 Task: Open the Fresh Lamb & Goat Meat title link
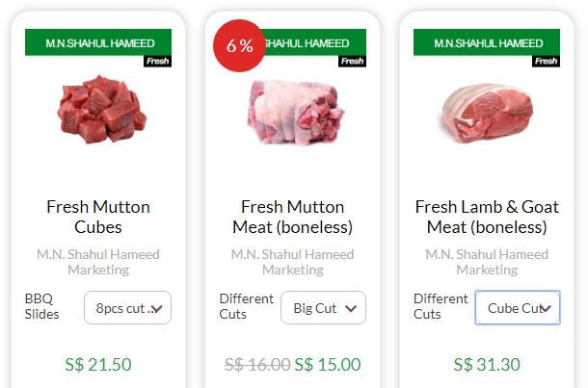coord(487,217)
